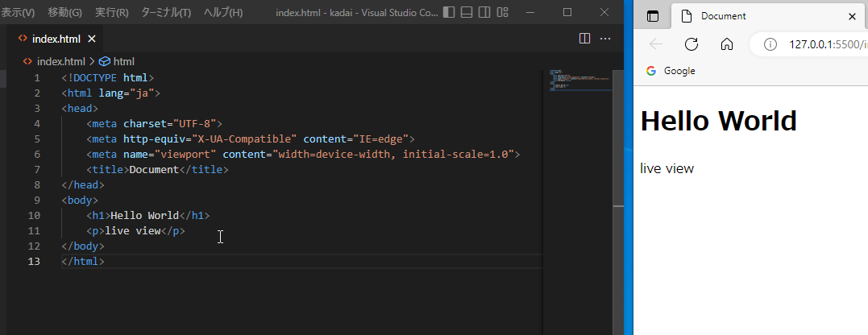This screenshot has width=868, height=335.
Task: Expand the index.html breadcrumb item
Action: point(60,61)
